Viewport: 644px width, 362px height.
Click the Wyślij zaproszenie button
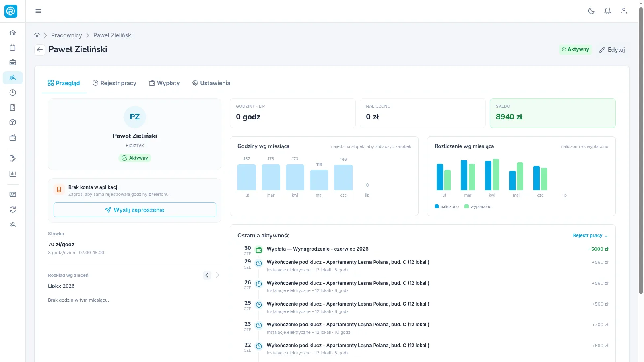(135, 210)
